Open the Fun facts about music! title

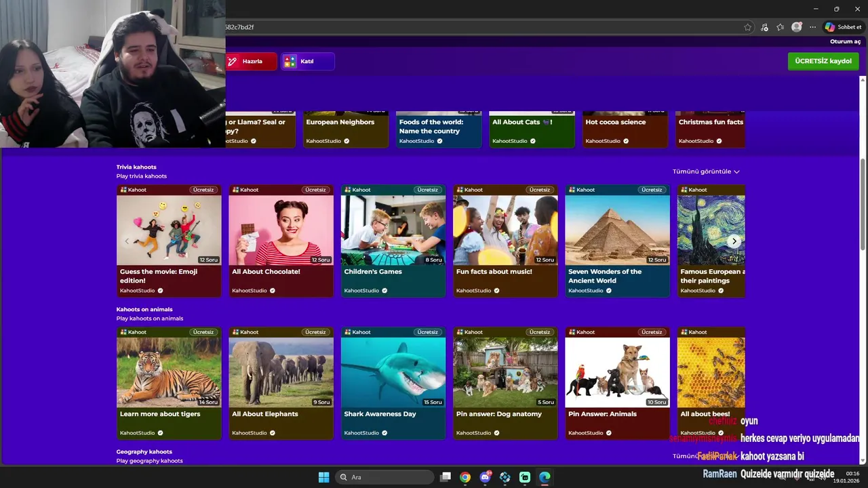tap(494, 272)
